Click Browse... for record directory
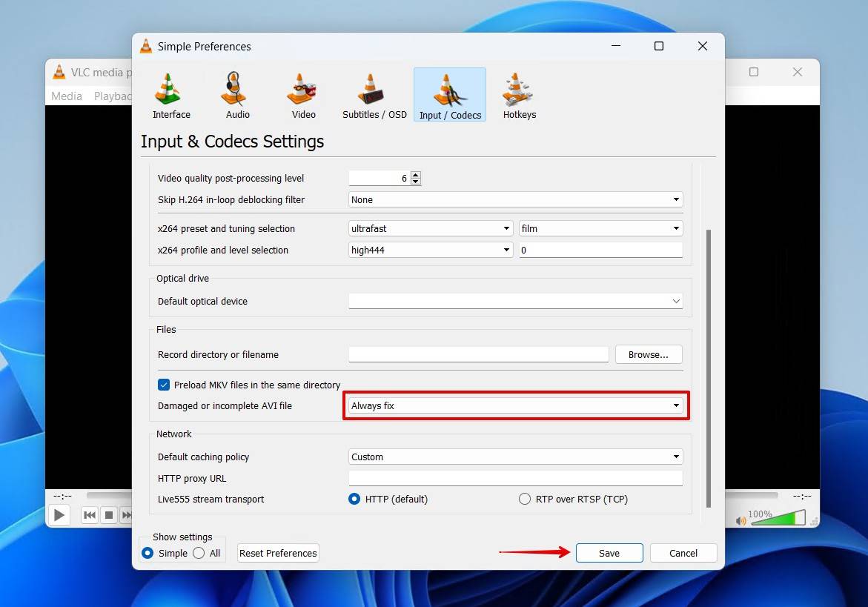This screenshot has height=607, width=868. pyautogui.click(x=649, y=355)
